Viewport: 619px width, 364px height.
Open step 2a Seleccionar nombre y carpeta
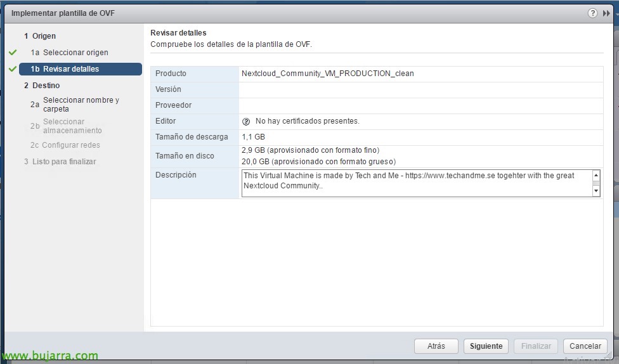tap(75, 105)
